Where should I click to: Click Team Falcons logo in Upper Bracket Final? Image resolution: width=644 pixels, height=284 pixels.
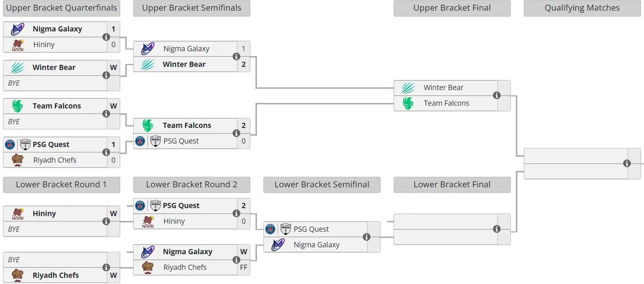[408, 103]
